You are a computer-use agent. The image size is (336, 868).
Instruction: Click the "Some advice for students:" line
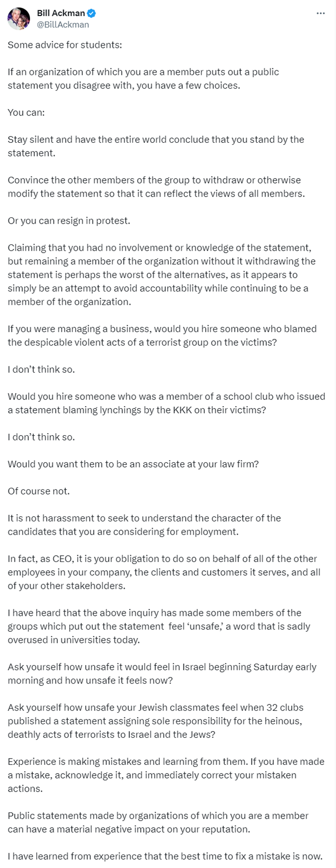point(65,45)
